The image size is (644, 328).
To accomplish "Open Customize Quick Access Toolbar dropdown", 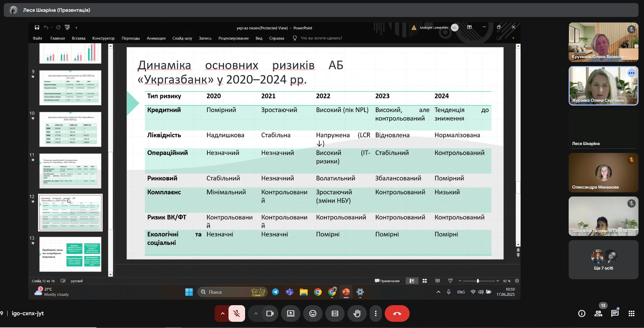I will 76,28.
